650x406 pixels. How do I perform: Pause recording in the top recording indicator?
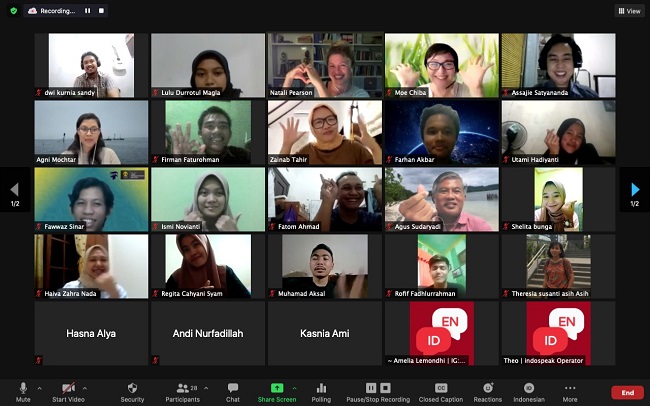click(x=87, y=10)
